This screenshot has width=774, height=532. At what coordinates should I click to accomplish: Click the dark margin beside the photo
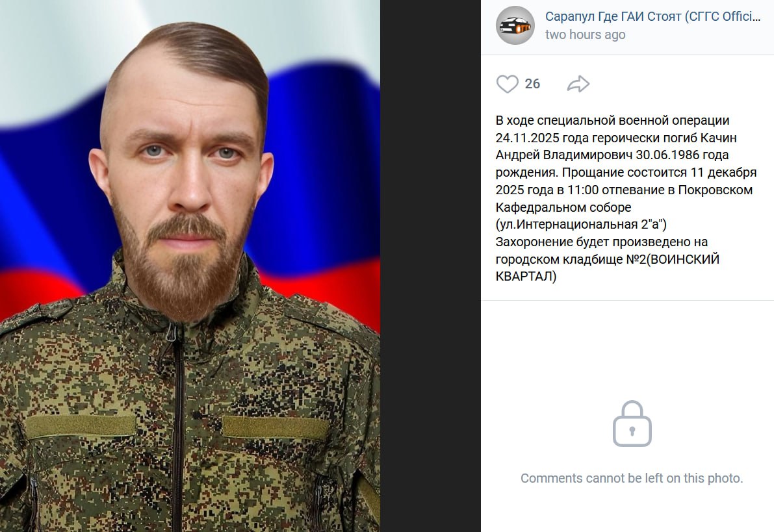click(430, 266)
